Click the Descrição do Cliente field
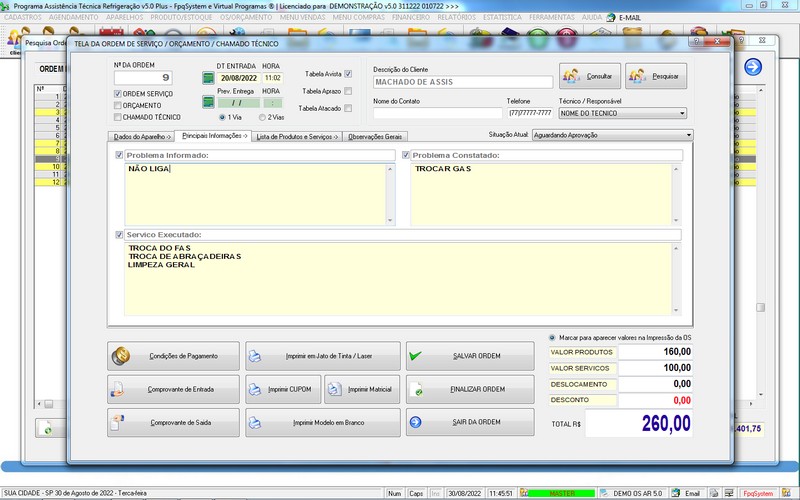This screenshot has width=800, height=500. pyautogui.click(x=463, y=82)
